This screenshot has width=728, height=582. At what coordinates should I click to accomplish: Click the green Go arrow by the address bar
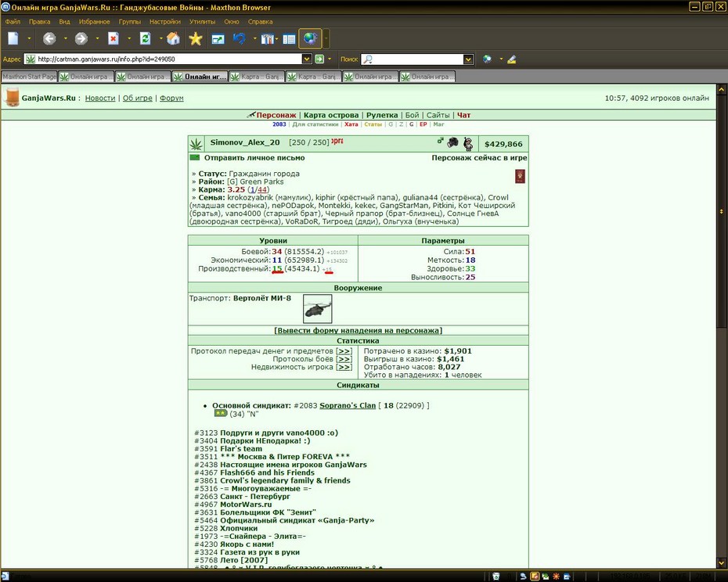(x=319, y=59)
